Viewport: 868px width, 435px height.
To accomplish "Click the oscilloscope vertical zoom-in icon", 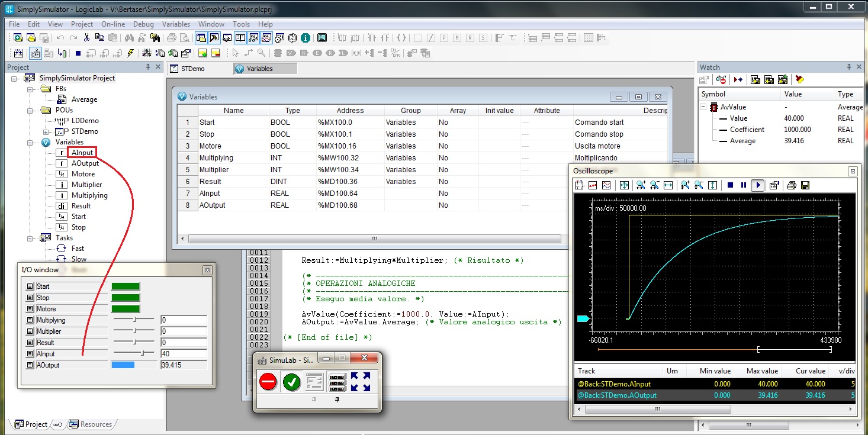I will [686, 185].
